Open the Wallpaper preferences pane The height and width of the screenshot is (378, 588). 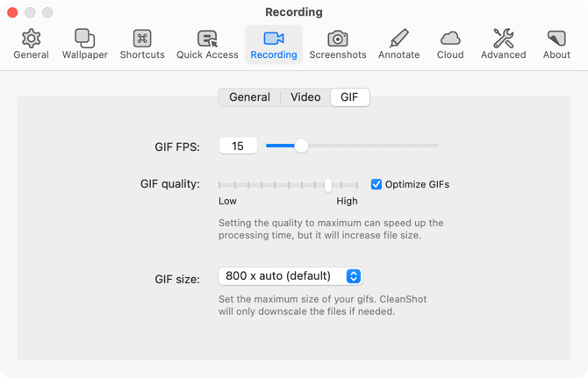point(84,39)
